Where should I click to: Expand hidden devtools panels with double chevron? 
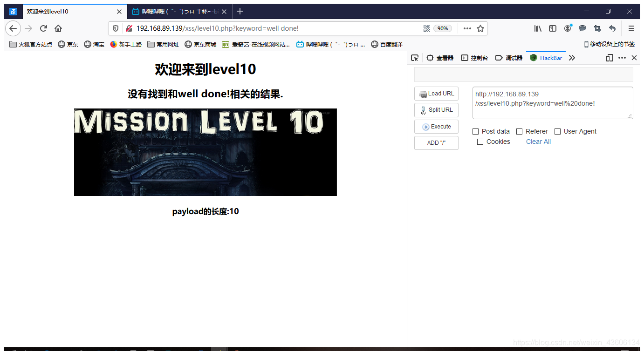coord(572,58)
